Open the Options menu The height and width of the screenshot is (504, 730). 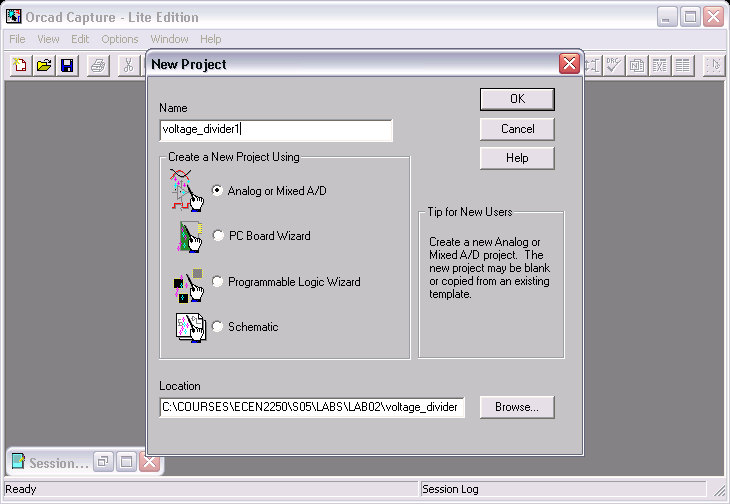(120, 39)
